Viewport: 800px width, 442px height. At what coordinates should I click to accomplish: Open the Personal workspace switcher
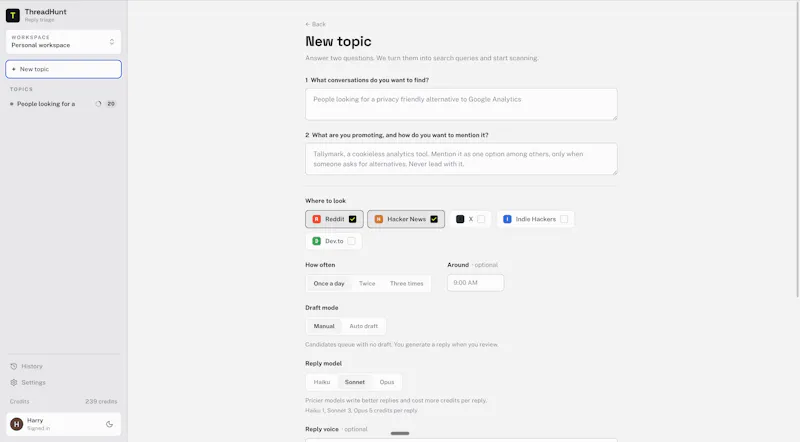click(x=63, y=41)
